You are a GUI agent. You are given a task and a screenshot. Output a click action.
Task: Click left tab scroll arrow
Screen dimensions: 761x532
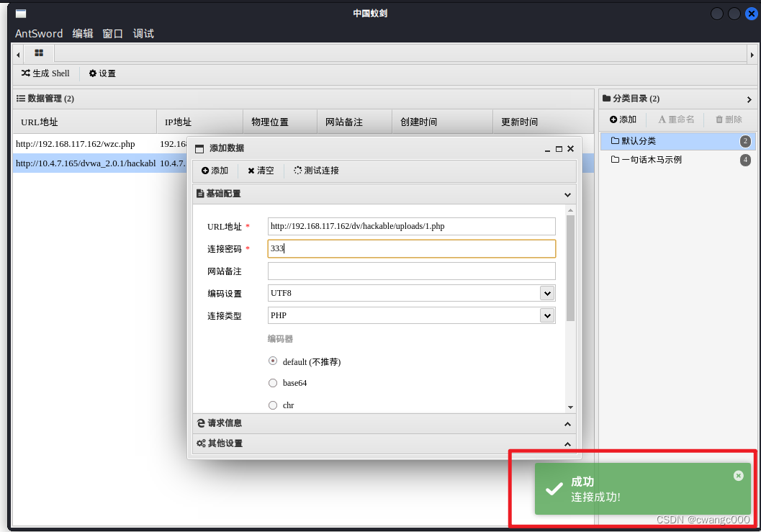(x=19, y=55)
